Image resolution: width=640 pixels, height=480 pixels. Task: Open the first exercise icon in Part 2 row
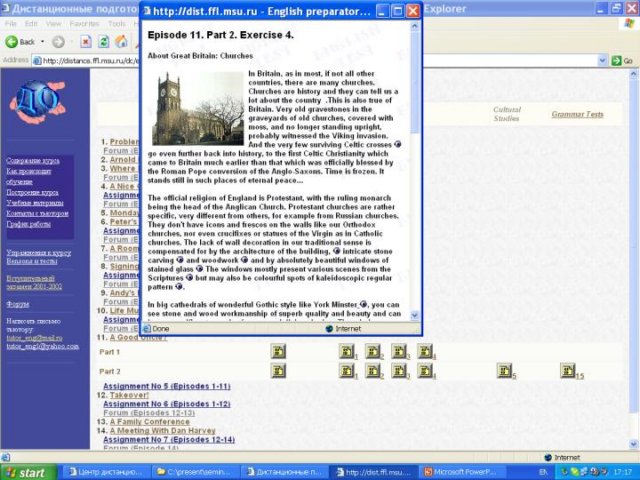tap(278, 371)
